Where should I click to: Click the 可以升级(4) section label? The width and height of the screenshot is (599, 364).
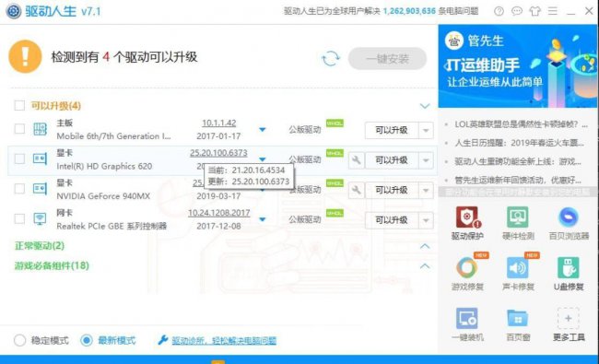point(56,105)
